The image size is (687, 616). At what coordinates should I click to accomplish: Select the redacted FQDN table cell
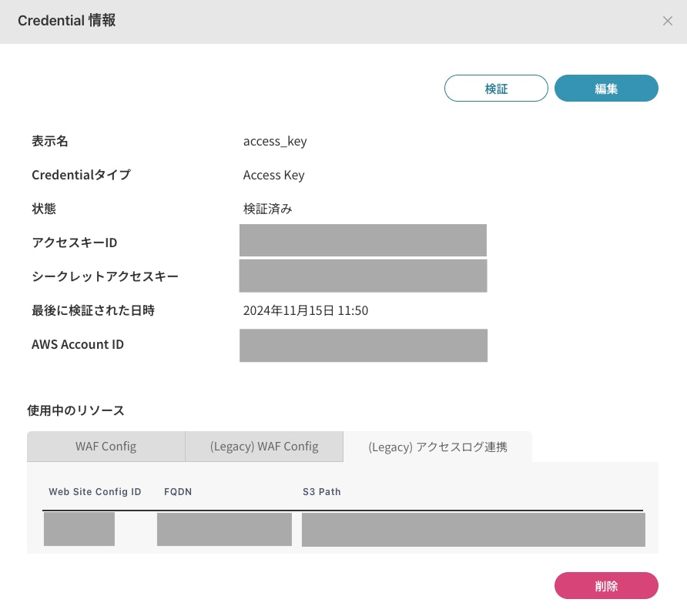tap(224, 529)
